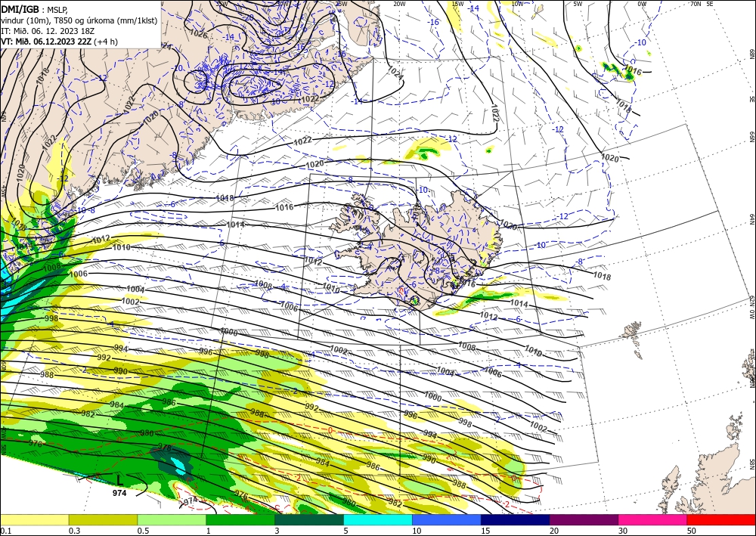Click the bold "L" low-pressure marker
The image size is (756, 536).
click(x=120, y=479)
